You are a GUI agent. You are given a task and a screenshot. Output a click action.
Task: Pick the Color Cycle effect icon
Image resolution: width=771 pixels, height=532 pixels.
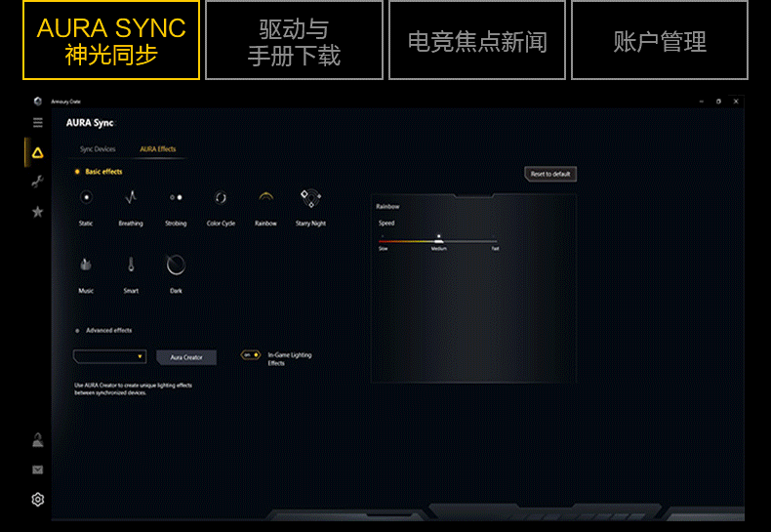tap(221, 197)
